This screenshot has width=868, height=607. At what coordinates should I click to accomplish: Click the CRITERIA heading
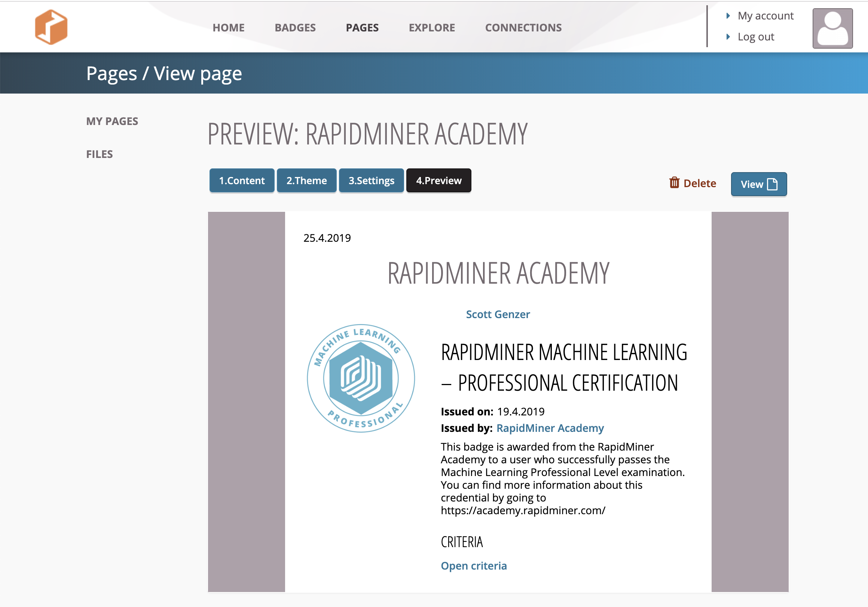pos(462,542)
